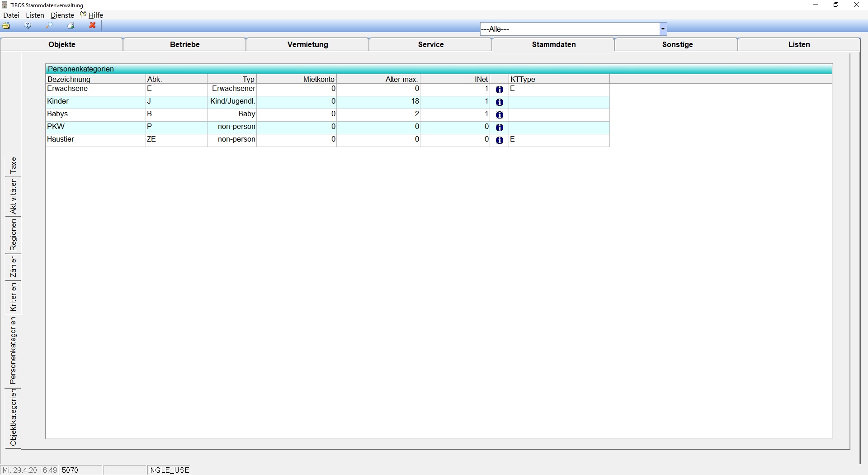
Task: Click the Alter max. value 18
Action: click(378, 102)
